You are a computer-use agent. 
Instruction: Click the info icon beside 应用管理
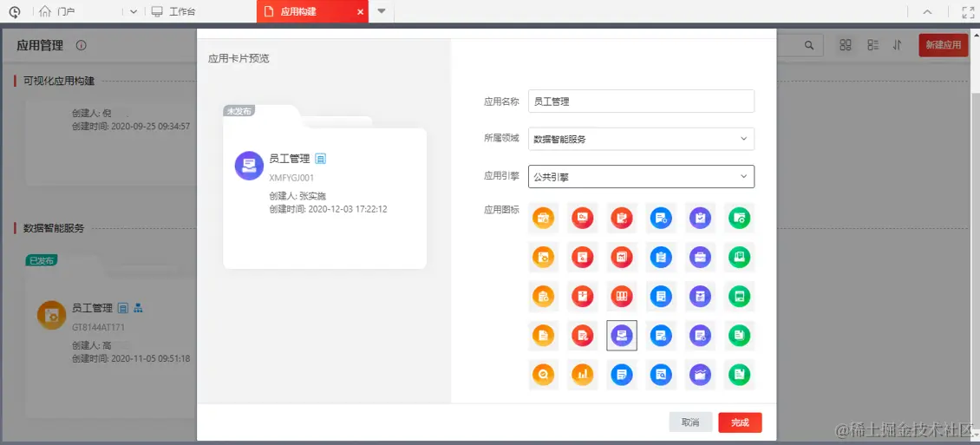(x=81, y=45)
